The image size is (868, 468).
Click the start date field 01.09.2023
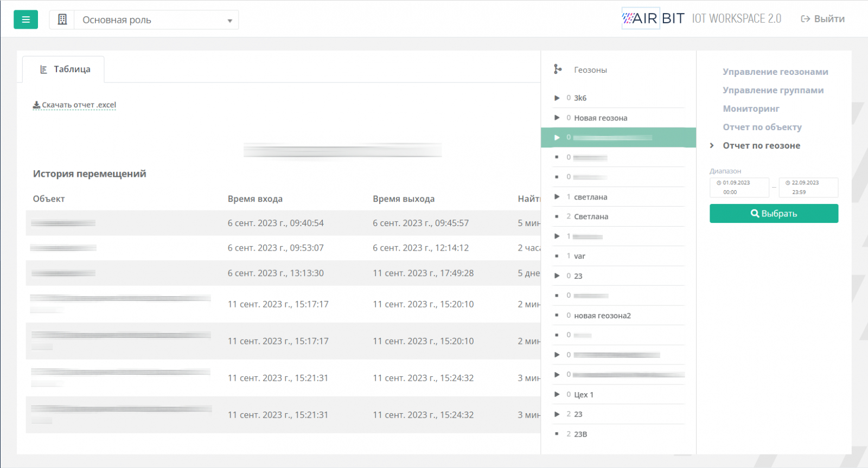(x=739, y=187)
